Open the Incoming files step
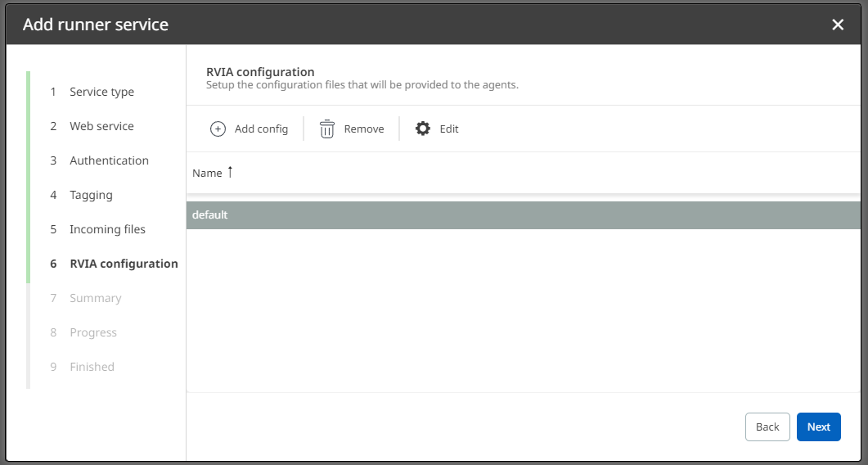The width and height of the screenshot is (868, 465). 107,229
